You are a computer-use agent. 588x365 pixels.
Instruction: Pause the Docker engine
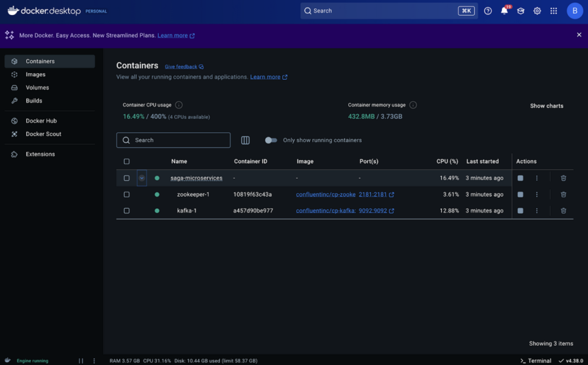click(x=81, y=361)
